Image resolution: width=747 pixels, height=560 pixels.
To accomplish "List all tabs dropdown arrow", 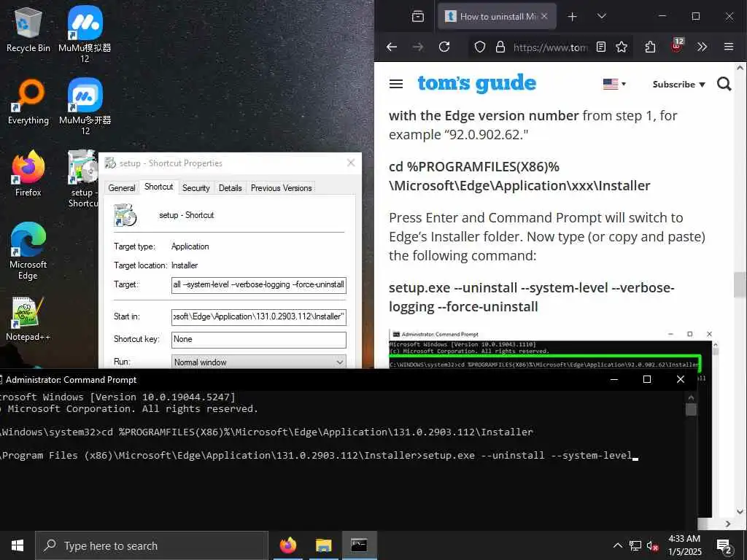I will [602, 17].
